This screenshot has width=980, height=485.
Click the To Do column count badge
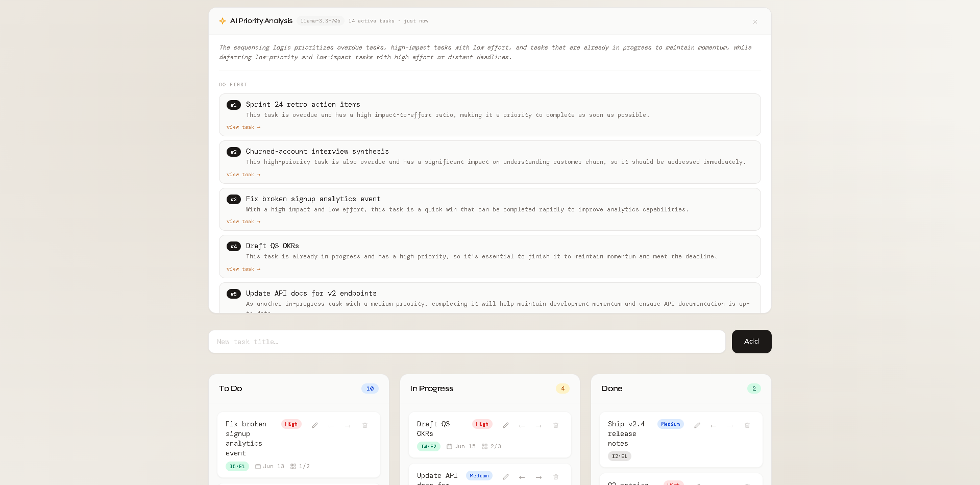370,389
